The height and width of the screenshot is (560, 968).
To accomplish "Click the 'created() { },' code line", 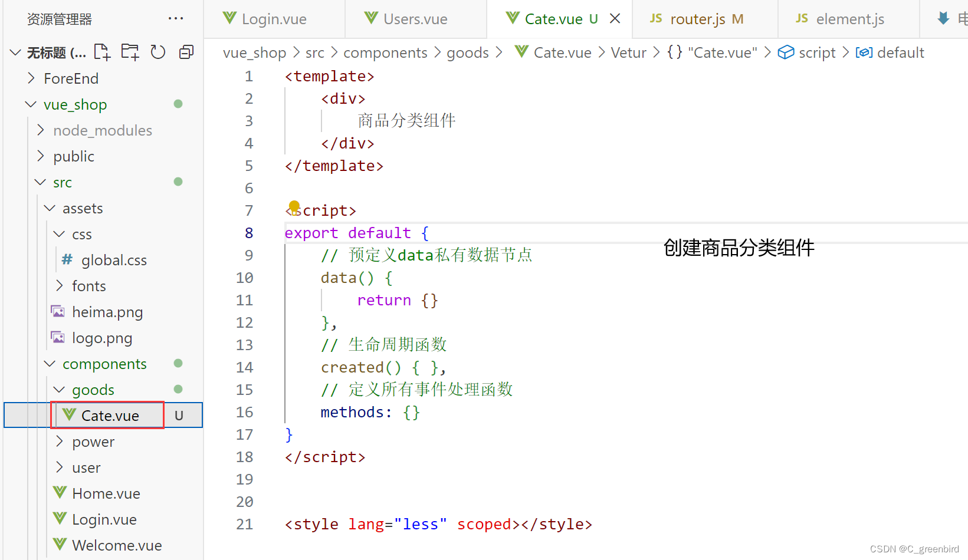I will point(383,367).
